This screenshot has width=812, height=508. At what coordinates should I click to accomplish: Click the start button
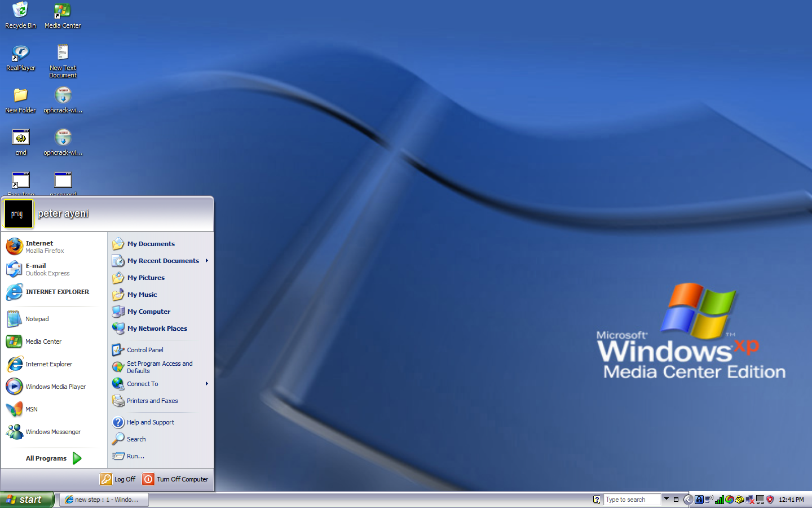[x=27, y=500]
